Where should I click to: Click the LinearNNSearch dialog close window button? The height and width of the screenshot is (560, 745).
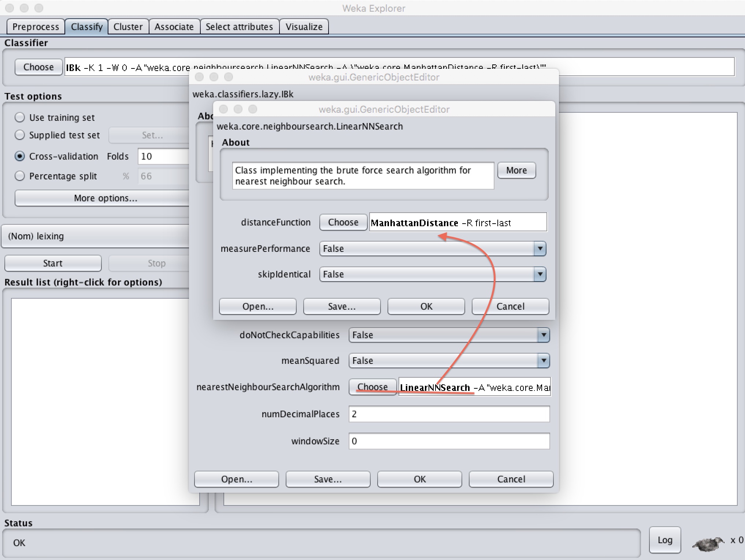(223, 109)
